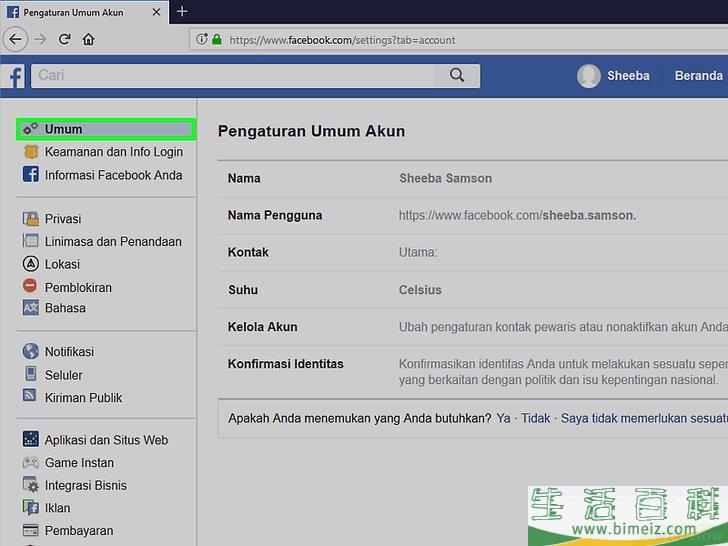Click the Privasi padlock icon

[31, 218]
